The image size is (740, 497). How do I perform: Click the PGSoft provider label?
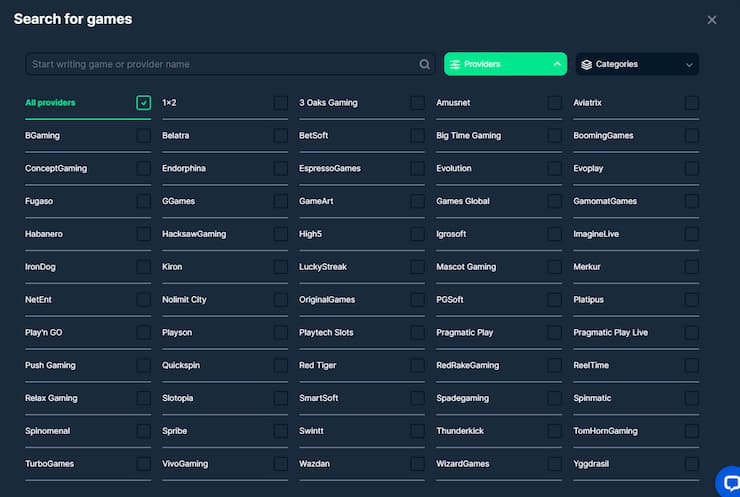(x=449, y=299)
